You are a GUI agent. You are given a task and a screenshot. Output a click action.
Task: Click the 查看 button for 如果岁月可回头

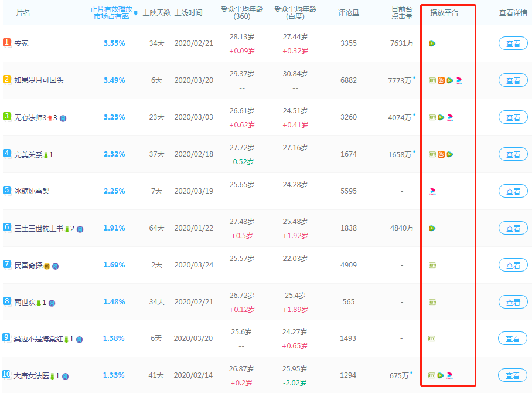point(513,80)
